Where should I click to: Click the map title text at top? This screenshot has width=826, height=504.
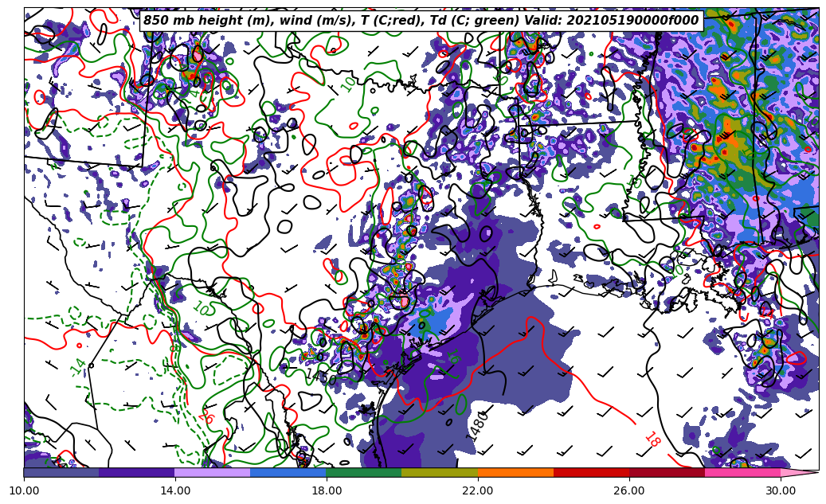pos(421,21)
